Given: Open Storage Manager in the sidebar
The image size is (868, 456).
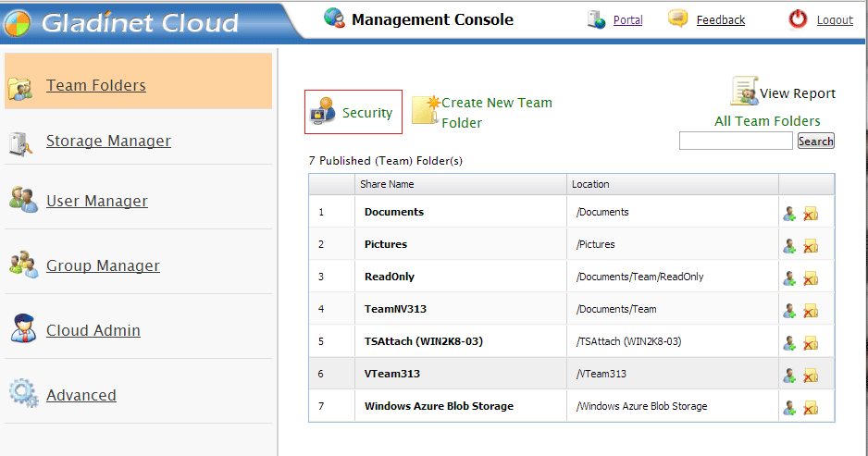Looking at the screenshot, I should tap(108, 142).
